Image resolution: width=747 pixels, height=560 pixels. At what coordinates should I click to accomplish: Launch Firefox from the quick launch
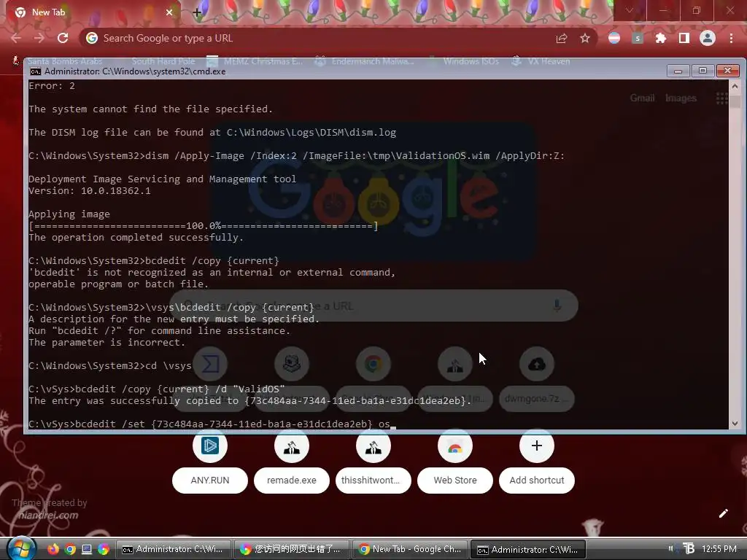(53, 549)
